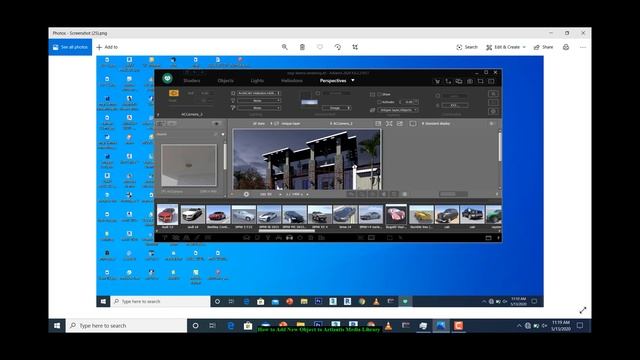640x360 pixels.
Task: Select the red Audi first catalog thumbnail
Action: point(167,214)
